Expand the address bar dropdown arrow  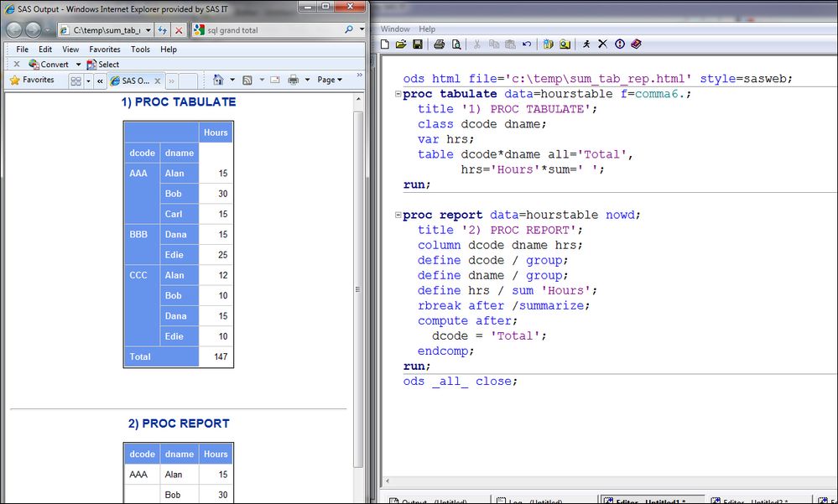[148, 30]
